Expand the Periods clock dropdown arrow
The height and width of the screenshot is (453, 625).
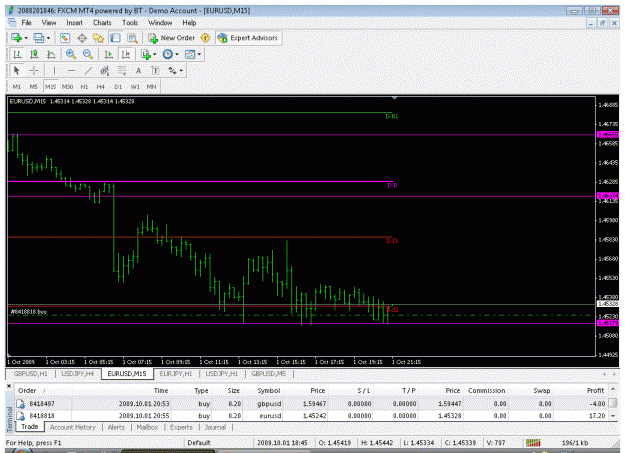(x=177, y=55)
